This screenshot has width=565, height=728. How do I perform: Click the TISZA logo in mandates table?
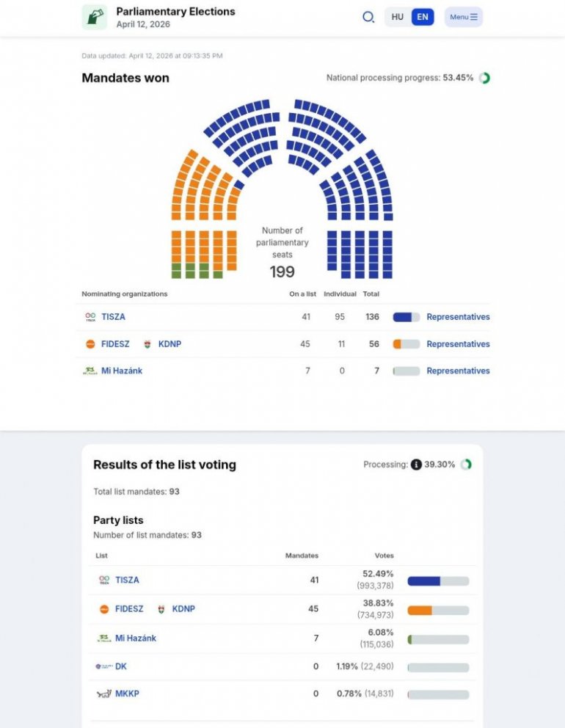tap(90, 317)
